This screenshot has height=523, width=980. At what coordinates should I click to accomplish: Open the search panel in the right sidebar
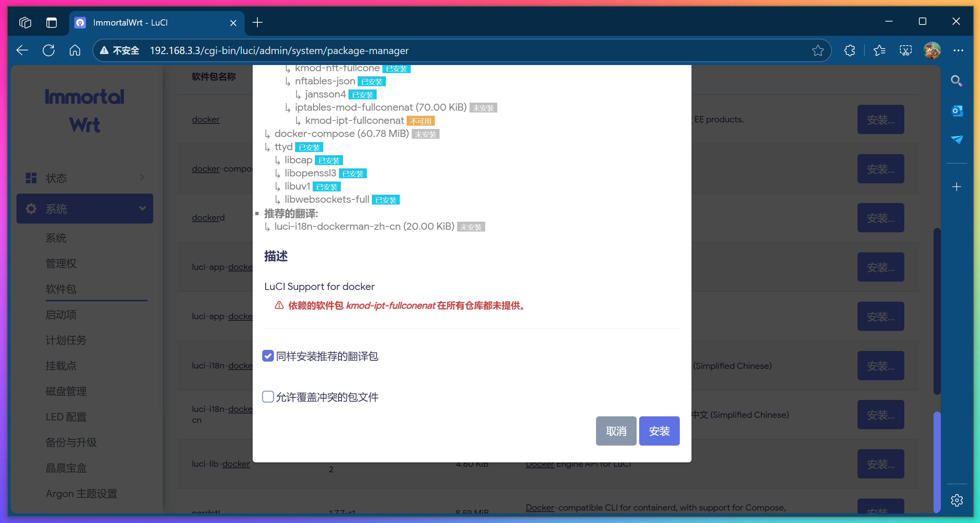pyautogui.click(x=957, y=81)
